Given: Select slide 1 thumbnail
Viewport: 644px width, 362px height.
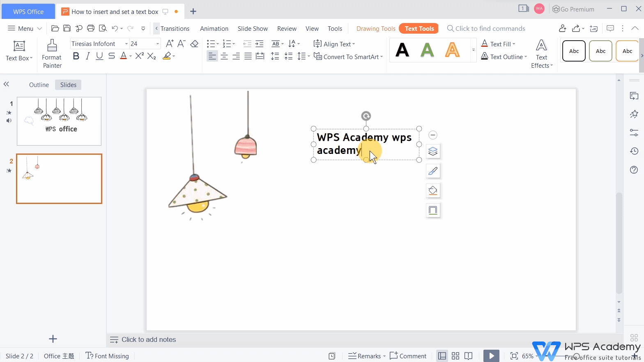Looking at the screenshot, I should pos(59,121).
